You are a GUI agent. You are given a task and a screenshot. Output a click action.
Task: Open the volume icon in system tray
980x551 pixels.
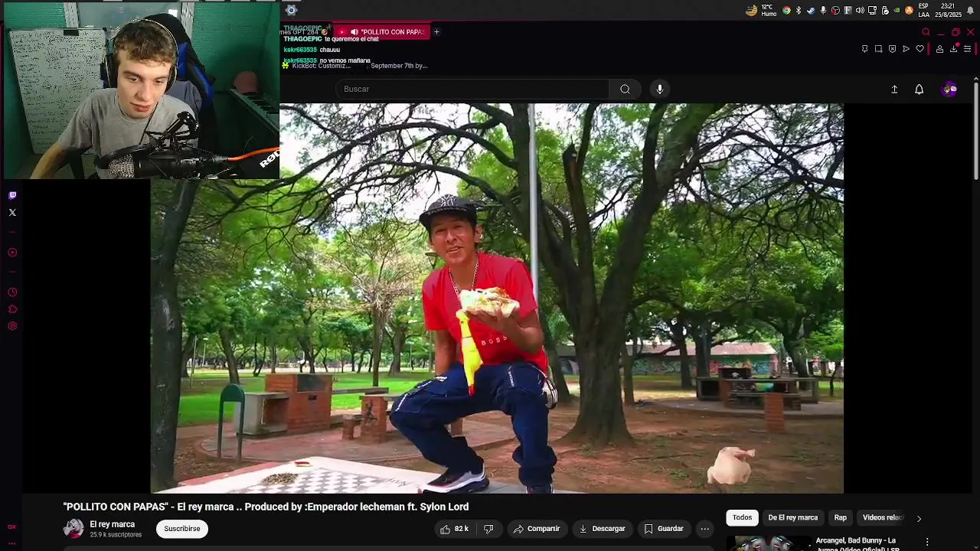(860, 10)
